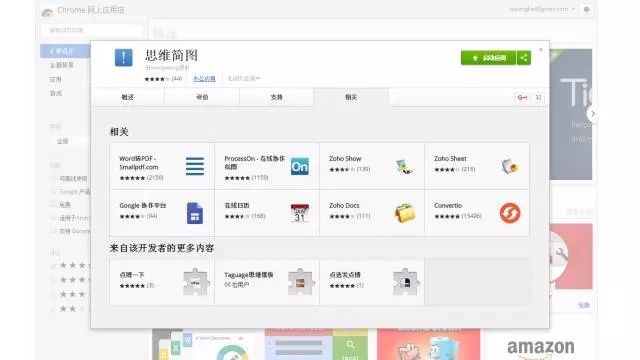
Task: Click the green share icon button
Action: 524,58
